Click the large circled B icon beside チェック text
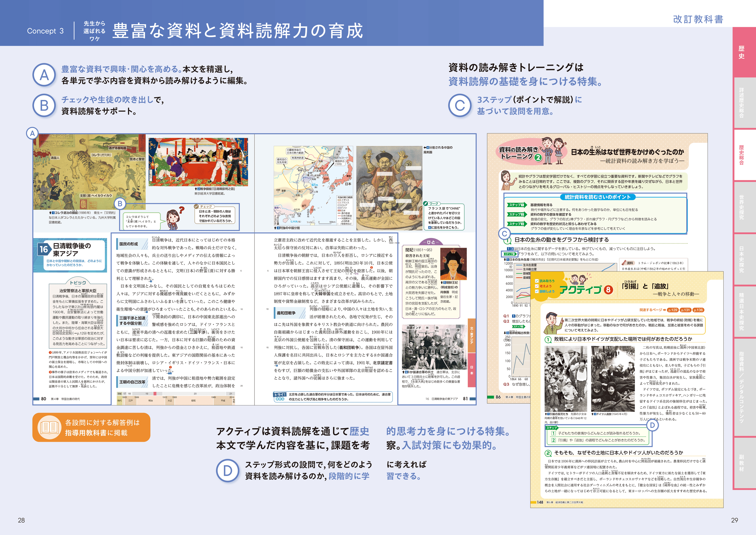Screen dimensions: 756x535 44,106
